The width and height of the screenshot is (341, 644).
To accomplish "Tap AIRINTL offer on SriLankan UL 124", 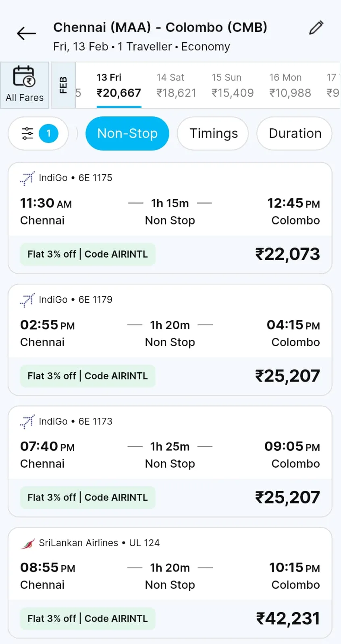I will 88,619.
